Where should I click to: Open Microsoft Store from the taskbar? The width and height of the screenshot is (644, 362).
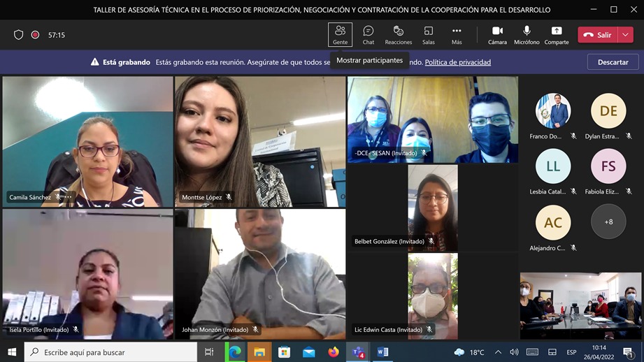[284, 352]
